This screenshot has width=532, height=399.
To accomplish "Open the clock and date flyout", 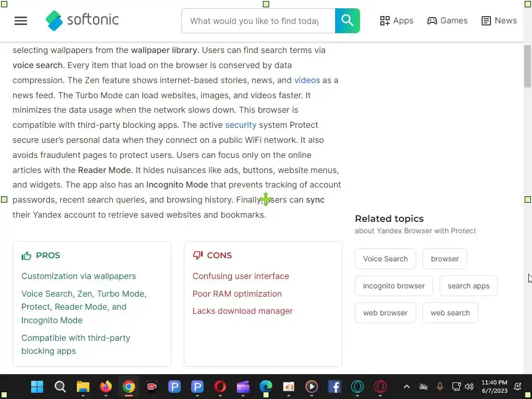I will click(x=495, y=387).
